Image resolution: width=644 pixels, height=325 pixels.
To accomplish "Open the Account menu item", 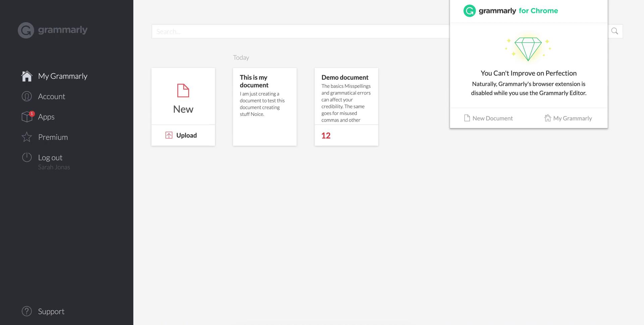I will click(51, 96).
